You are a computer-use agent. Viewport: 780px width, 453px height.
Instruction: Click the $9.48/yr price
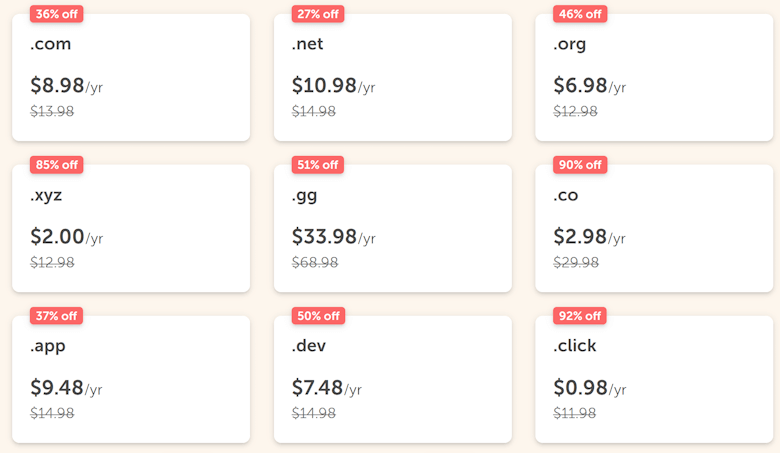(x=66, y=388)
